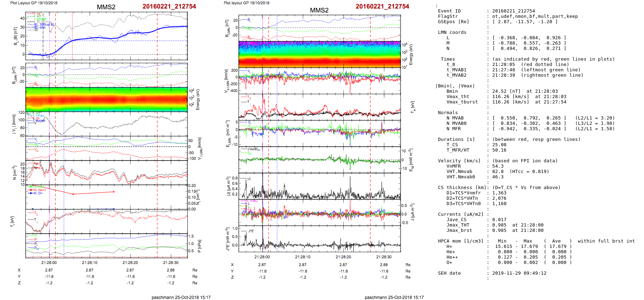Click the MMS2 title above the left plot
The image size is (644, 300).
click(106, 7)
